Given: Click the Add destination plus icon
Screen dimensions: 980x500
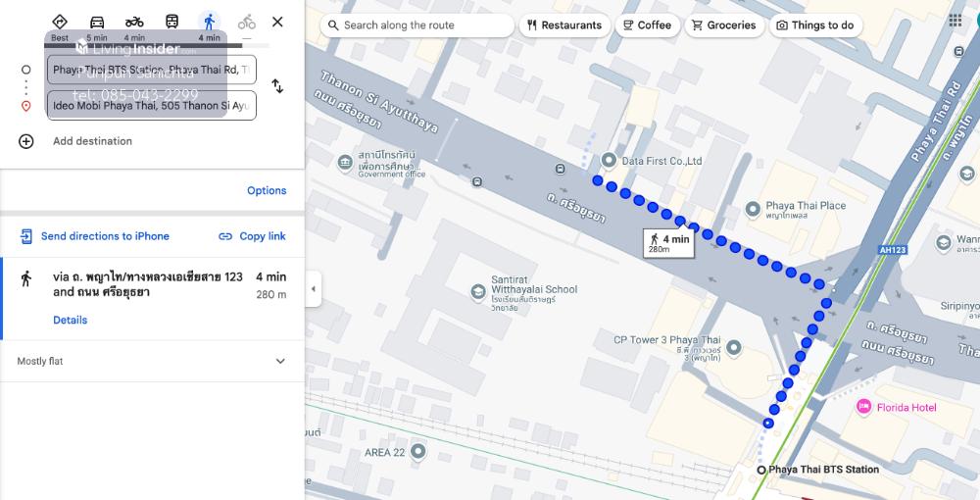Looking at the screenshot, I should pos(26,141).
